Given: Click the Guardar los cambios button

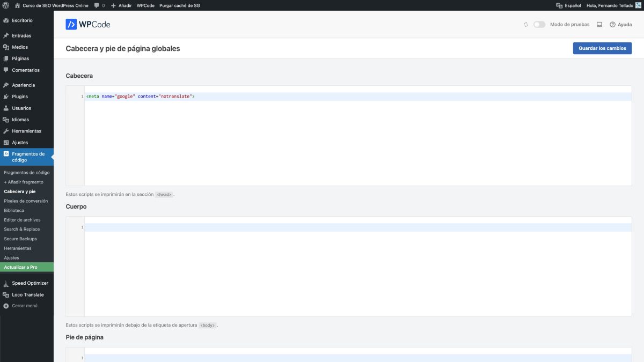Looking at the screenshot, I should [x=602, y=48].
